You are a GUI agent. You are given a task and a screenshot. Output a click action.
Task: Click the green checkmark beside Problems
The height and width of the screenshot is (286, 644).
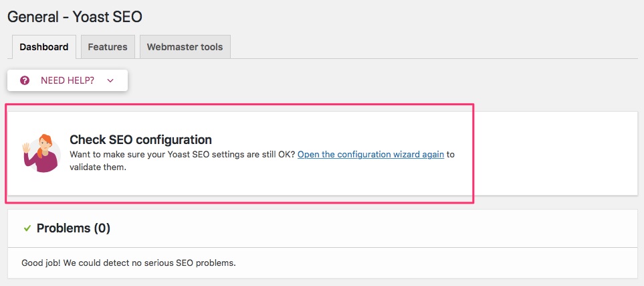pyautogui.click(x=27, y=228)
